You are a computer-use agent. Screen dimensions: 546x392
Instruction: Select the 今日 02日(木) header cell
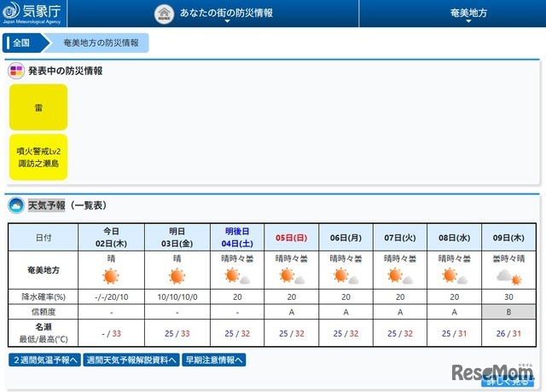pos(111,237)
